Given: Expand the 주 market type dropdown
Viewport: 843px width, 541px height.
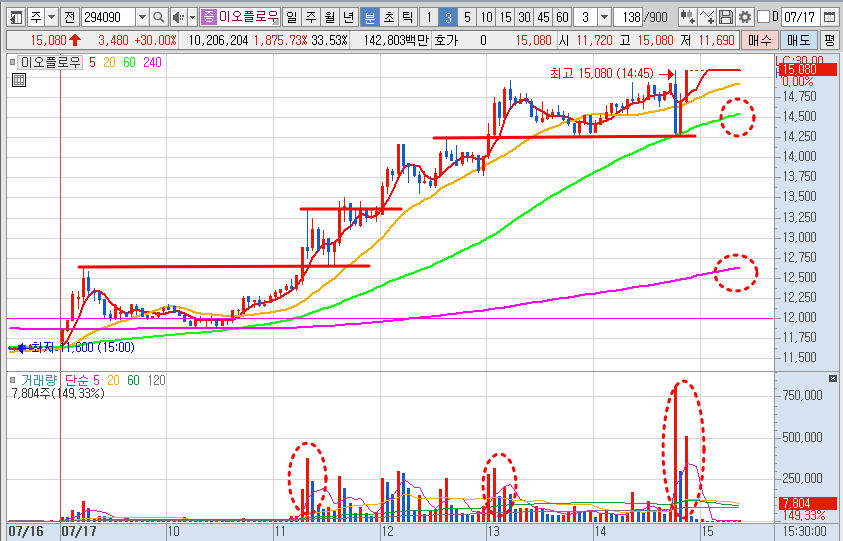Looking at the screenshot, I should coord(52,18).
